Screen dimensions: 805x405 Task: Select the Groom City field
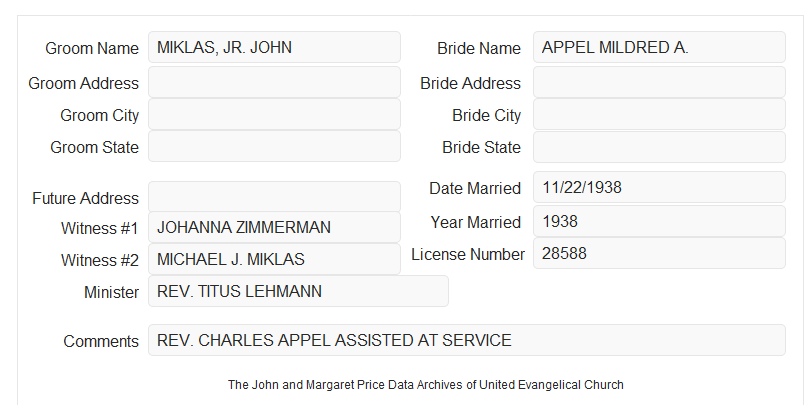point(274,114)
